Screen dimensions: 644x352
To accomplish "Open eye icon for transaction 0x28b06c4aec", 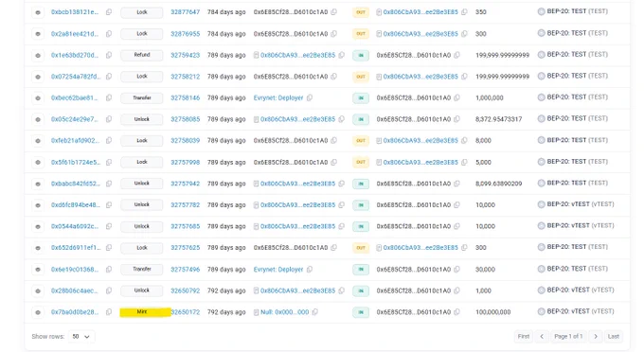I will point(38,290).
